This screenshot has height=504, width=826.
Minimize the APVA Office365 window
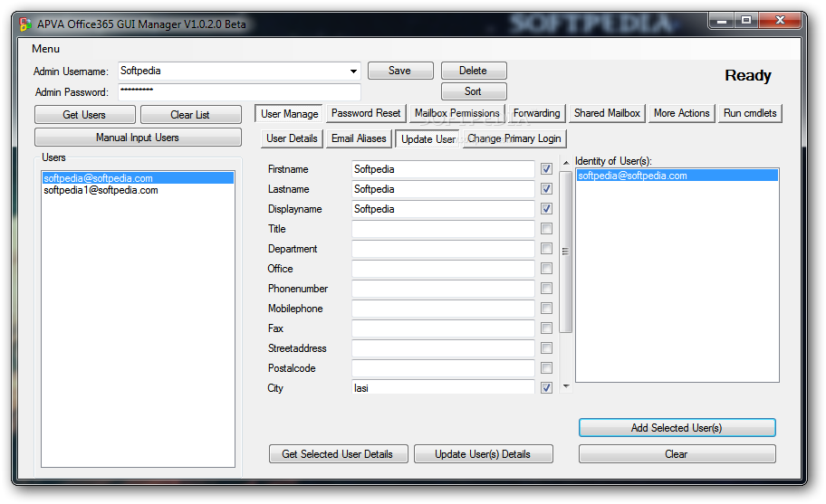722,21
